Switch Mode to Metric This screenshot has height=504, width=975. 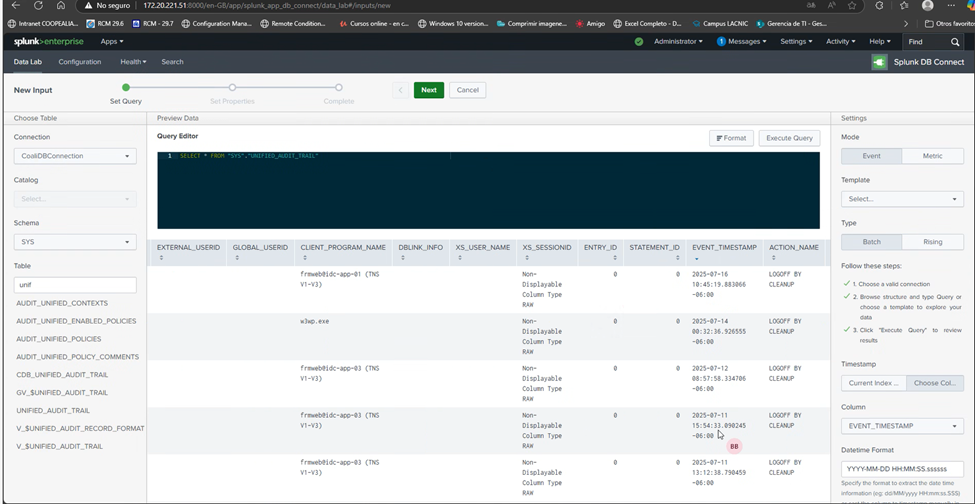pos(932,156)
